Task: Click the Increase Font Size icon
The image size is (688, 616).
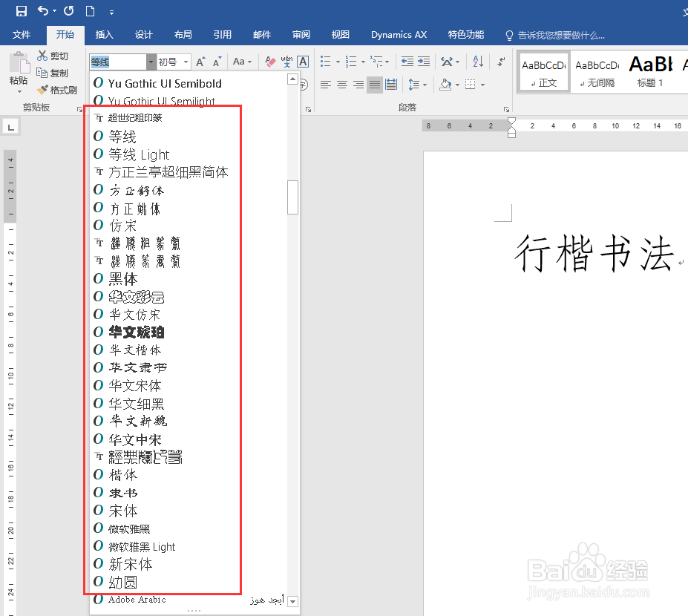Action: click(x=200, y=61)
